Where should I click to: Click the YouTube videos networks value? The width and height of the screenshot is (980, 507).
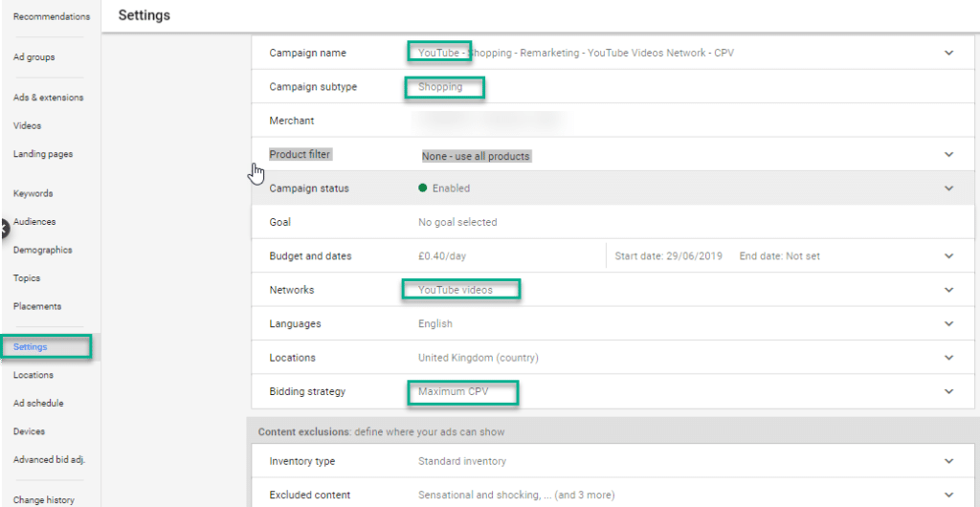tap(456, 290)
